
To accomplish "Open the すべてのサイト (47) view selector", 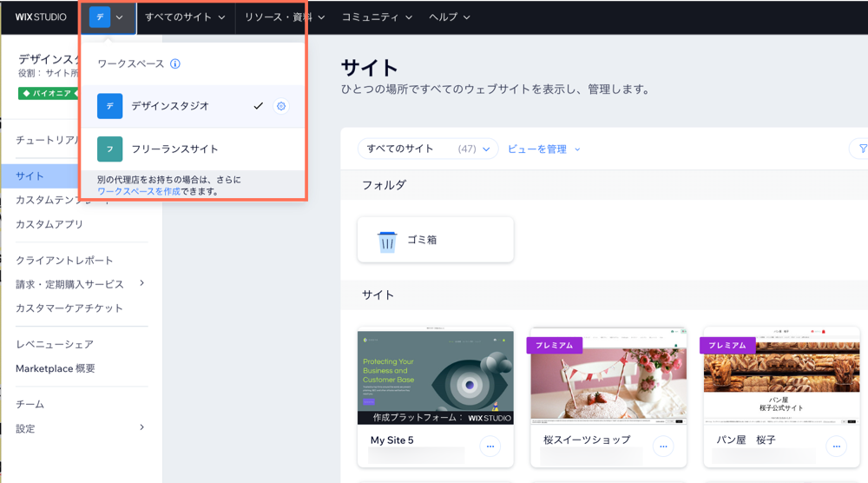I will pos(428,149).
